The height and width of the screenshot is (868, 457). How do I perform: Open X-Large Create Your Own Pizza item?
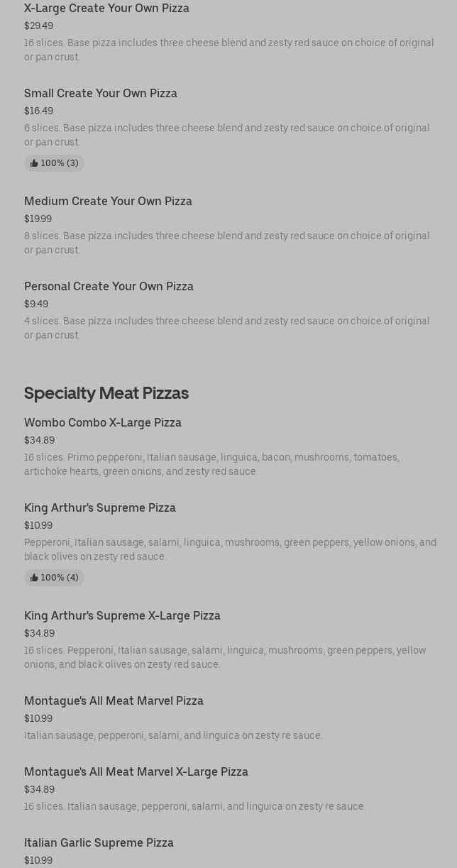[x=106, y=8]
